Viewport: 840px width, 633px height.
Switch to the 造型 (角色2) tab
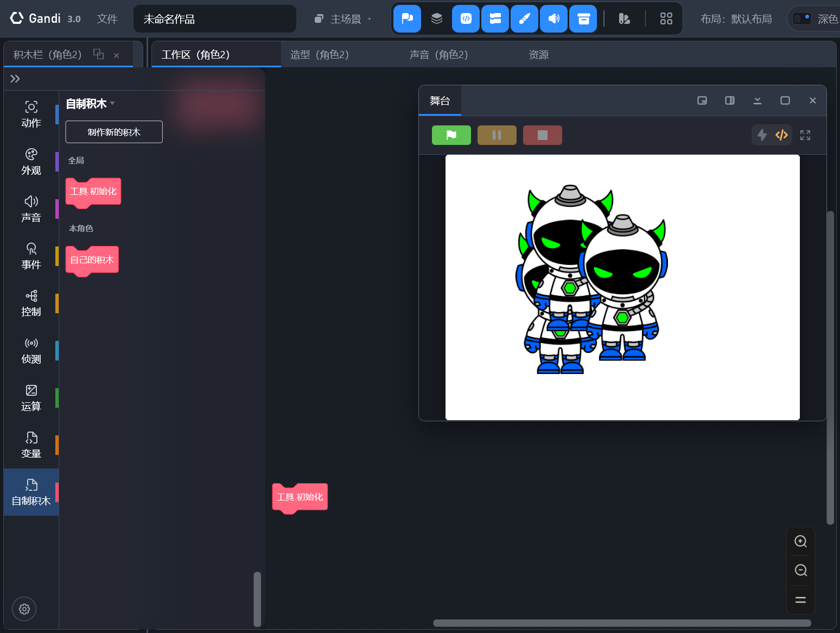(320, 55)
